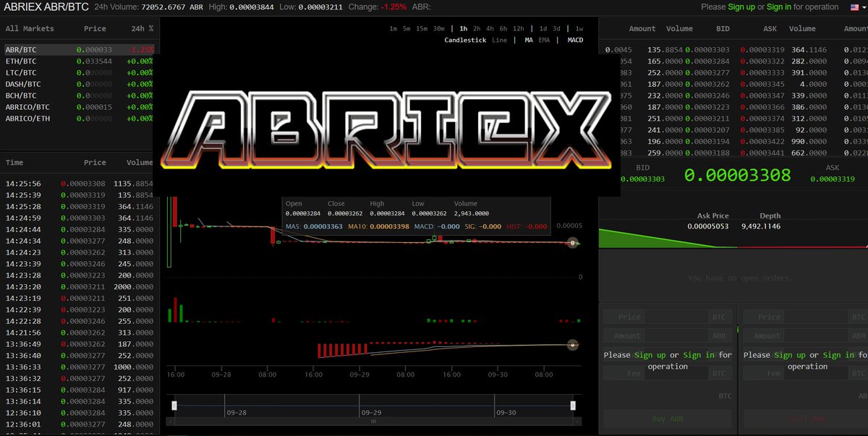Switch chart to 1h interval
The image size is (868, 436).
(464, 29)
